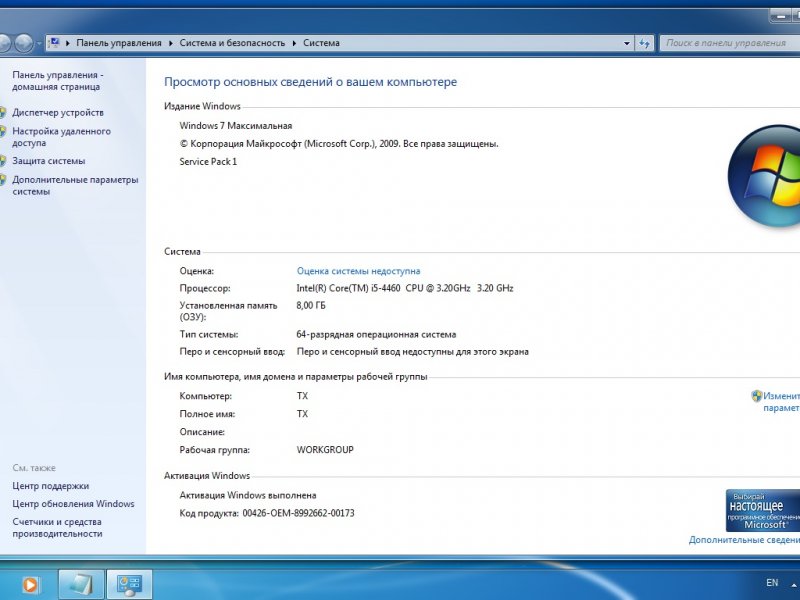Screen dimensions: 800x600
Task: Open Дополнительные параметры системы
Action: coord(75,186)
